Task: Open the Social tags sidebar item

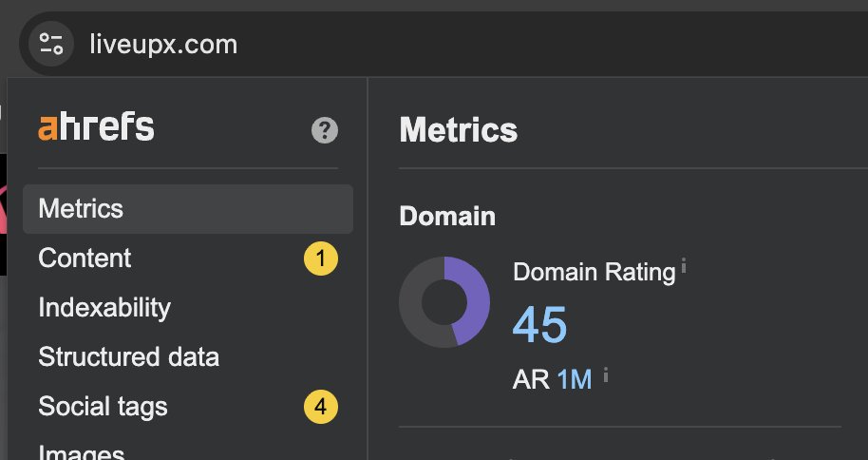Action: (x=188, y=406)
